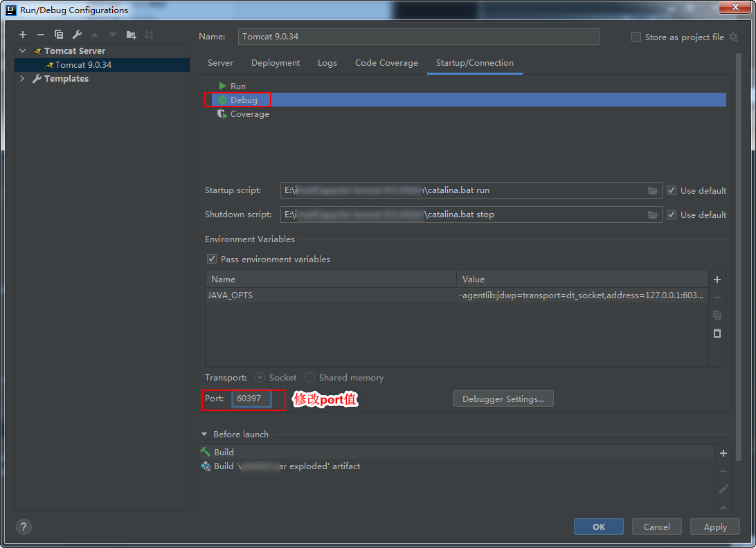Select Tomcat 9.0.34 in configuration tree
The height and width of the screenshot is (548, 756).
pyautogui.click(x=102, y=64)
